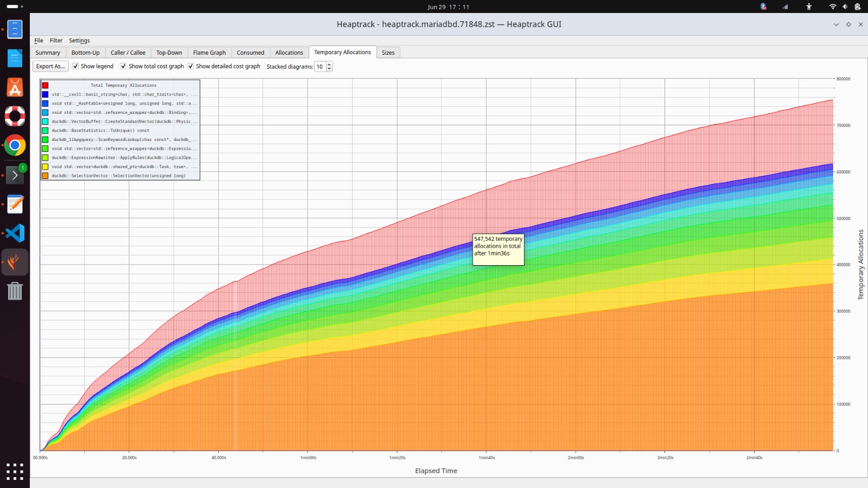The height and width of the screenshot is (488, 868).
Task: Increase Stacked diagrams value with up arrow
Action: [x=329, y=64]
